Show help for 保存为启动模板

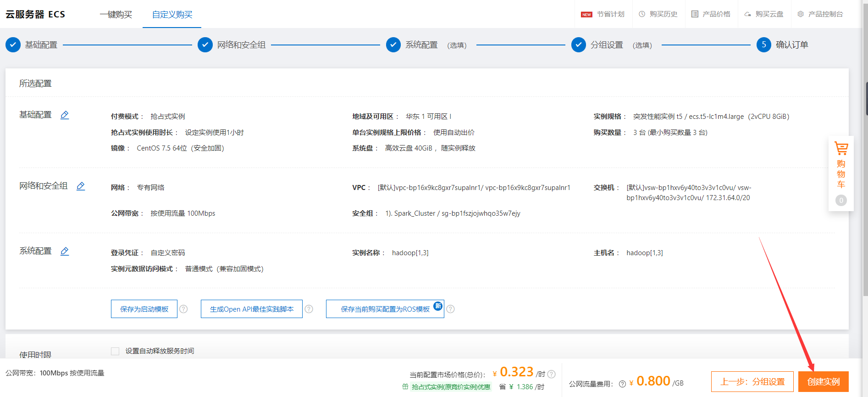(183, 309)
